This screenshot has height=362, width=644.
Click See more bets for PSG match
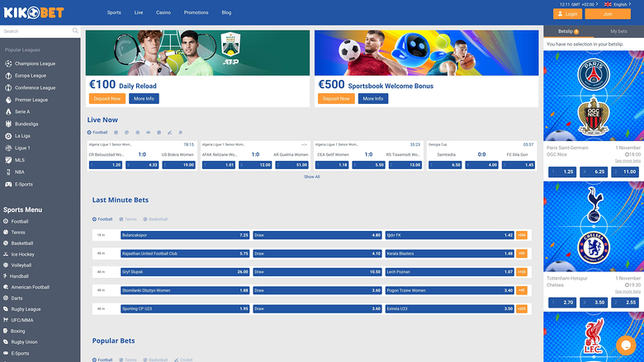click(x=627, y=161)
